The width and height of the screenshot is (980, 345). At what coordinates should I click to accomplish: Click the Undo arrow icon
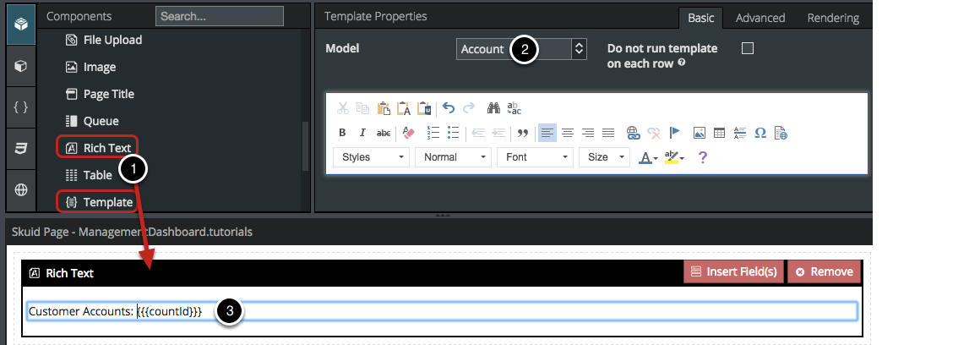tap(449, 108)
